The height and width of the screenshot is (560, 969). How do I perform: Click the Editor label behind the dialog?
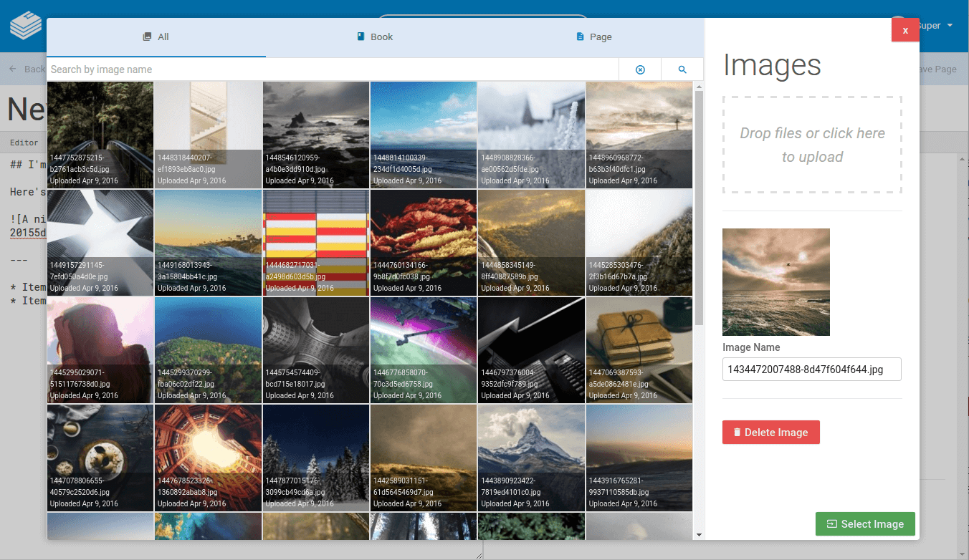[x=24, y=143]
